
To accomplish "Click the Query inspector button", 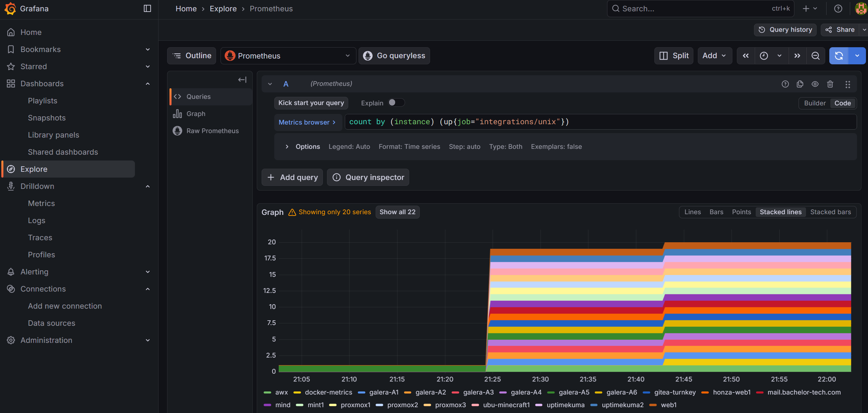I will (368, 177).
